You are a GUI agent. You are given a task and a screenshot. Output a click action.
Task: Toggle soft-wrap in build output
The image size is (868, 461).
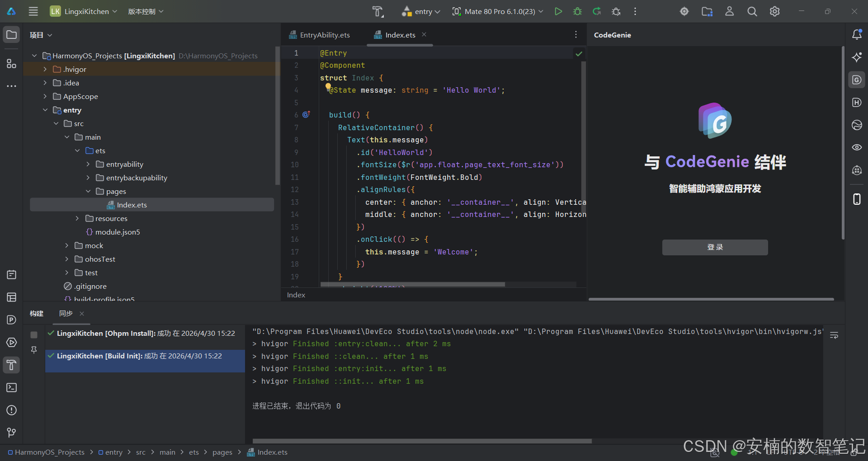pyautogui.click(x=834, y=335)
